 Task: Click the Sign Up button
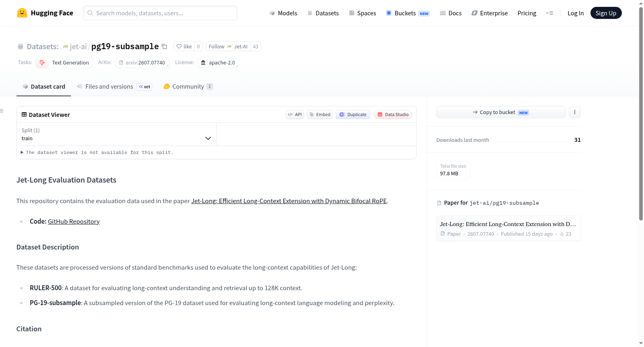click(x=606, y=13)
